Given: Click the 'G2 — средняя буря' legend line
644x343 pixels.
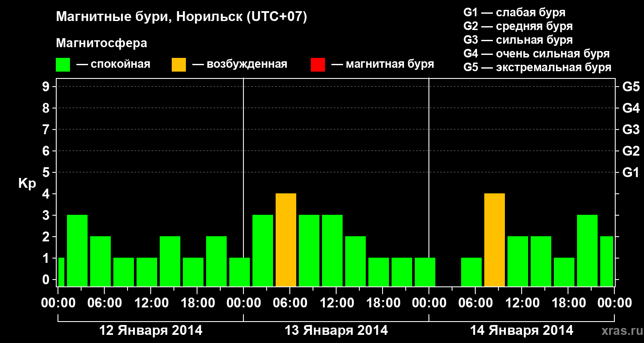Looking at the screenshot, I should point(518,26).
